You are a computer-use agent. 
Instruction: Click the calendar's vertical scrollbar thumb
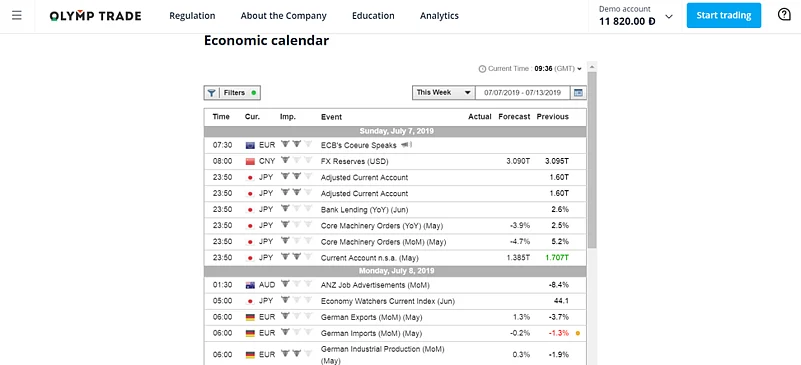[592, 161]
